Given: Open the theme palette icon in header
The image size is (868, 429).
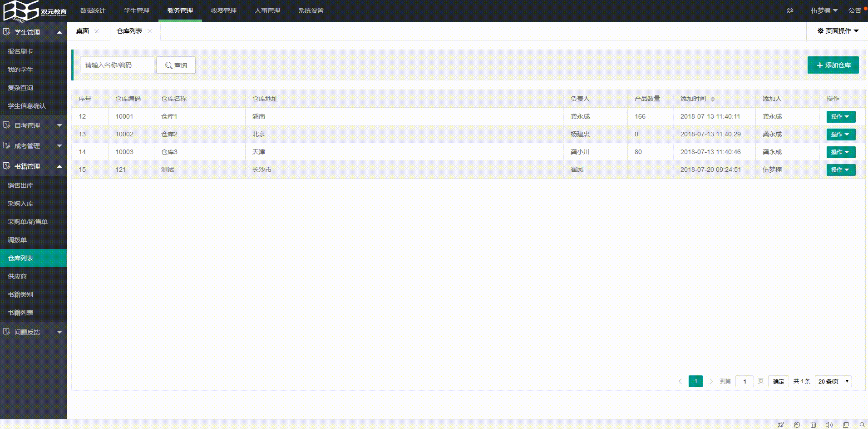Looking at the screenshot, I should point(790,10).
